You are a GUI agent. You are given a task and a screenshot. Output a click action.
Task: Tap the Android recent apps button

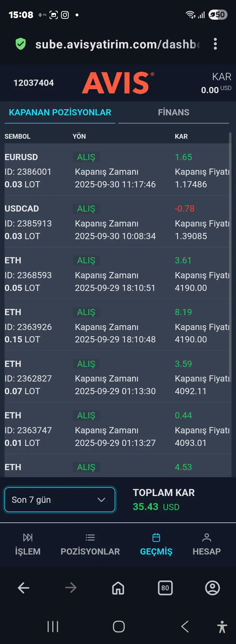click(x=53, y=627)
